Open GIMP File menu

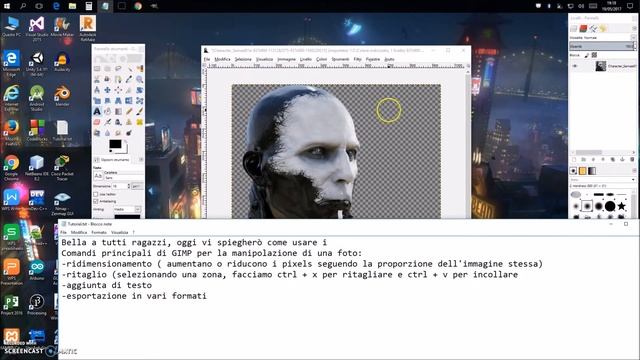(x=207, y=59)
